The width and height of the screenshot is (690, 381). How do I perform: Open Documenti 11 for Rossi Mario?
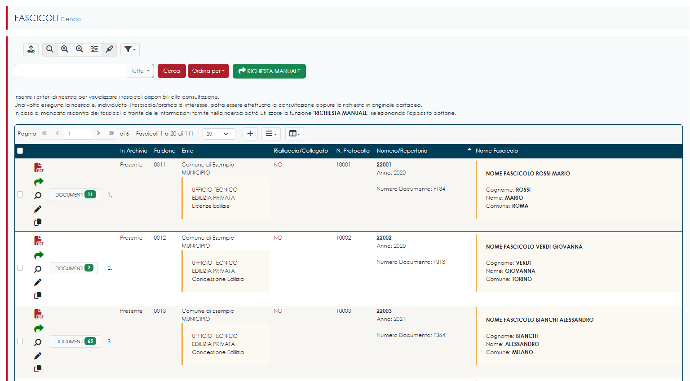75,194
